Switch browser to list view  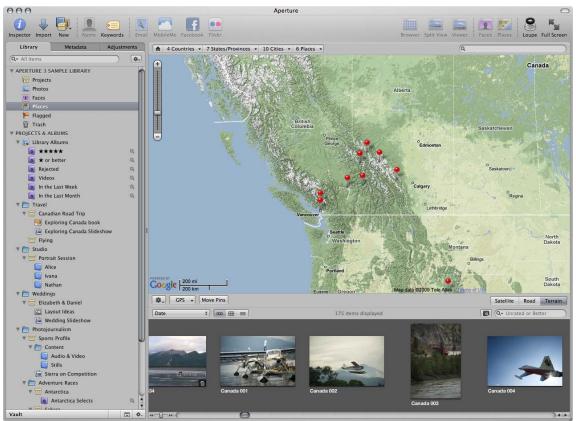click(x=242, y=313)
